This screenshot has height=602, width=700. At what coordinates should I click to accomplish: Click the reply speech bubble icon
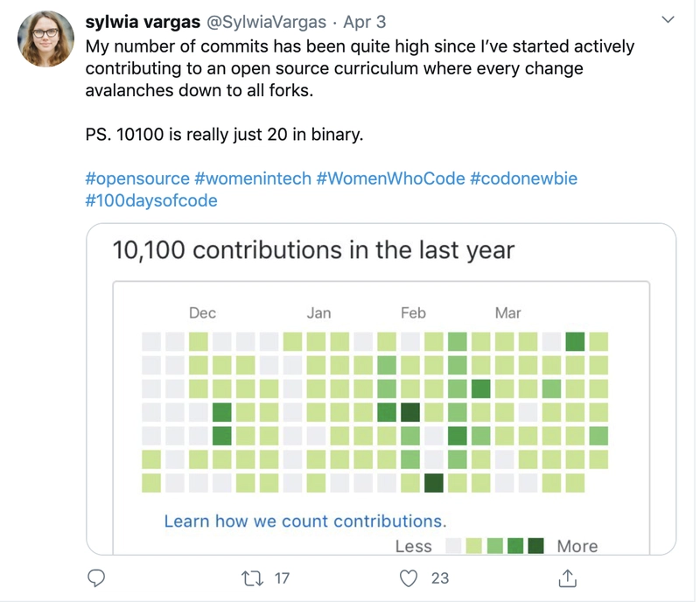pos(96,578)
